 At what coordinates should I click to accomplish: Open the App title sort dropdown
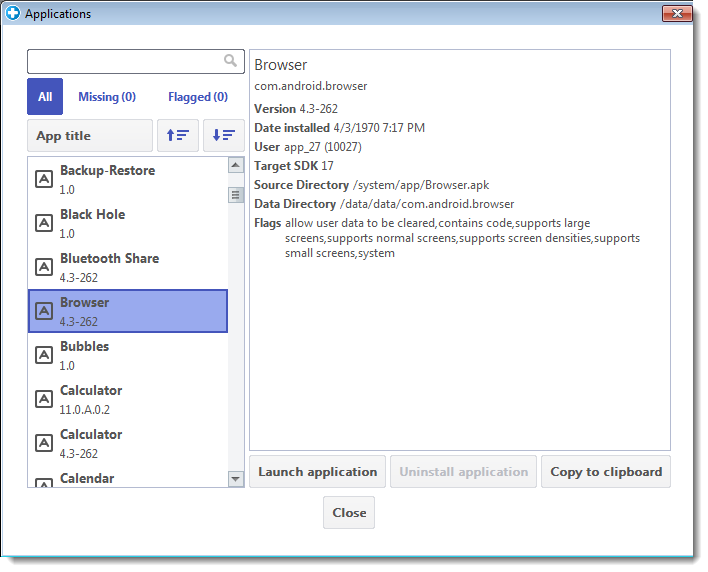(90, 135)
